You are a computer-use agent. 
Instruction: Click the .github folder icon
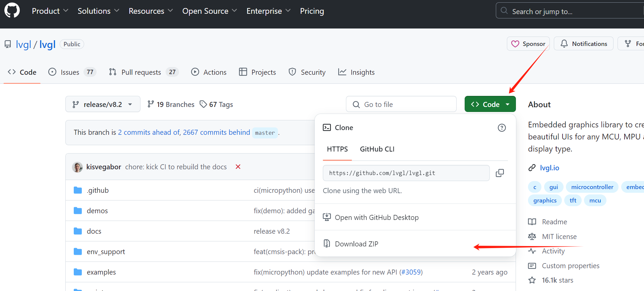(78, 190)
